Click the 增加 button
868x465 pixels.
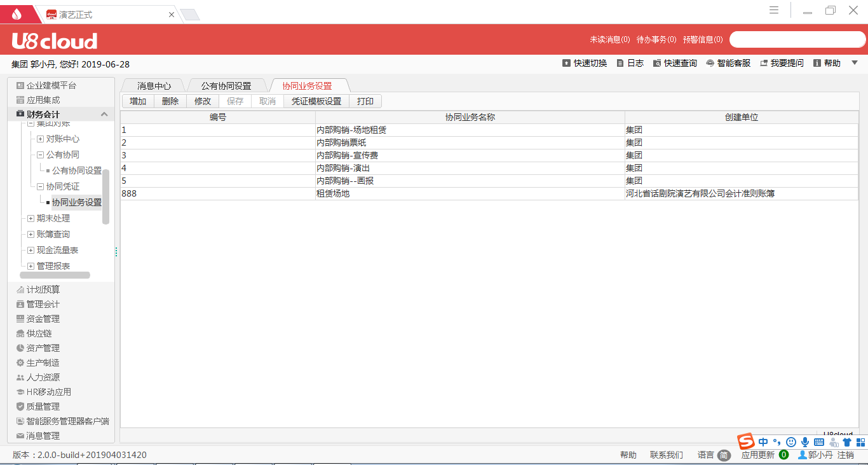138,101
